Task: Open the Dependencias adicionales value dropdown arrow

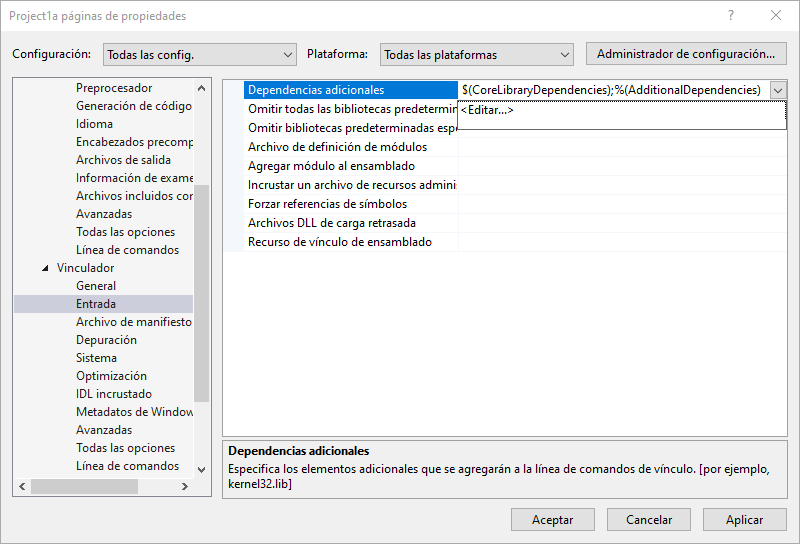Action: click(x=778, y=90)
